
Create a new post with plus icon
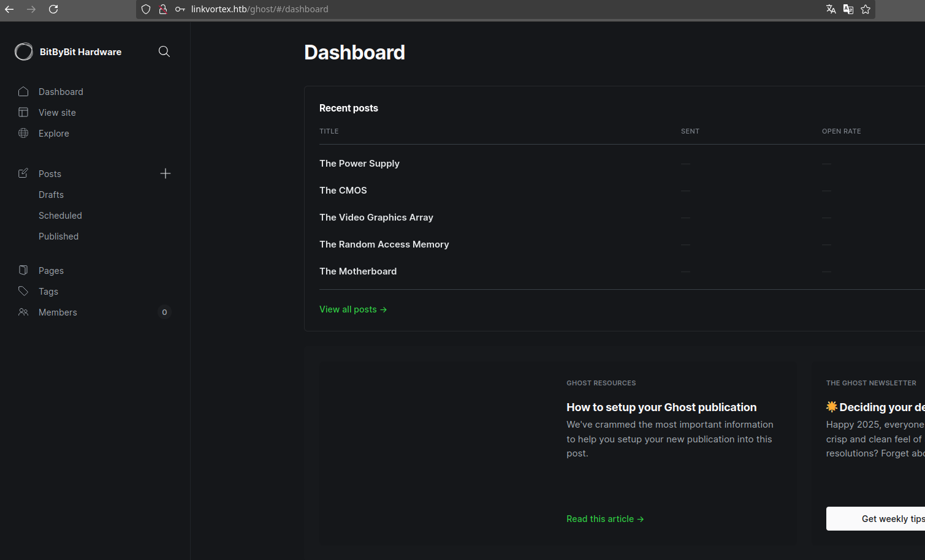coord(166,173)
